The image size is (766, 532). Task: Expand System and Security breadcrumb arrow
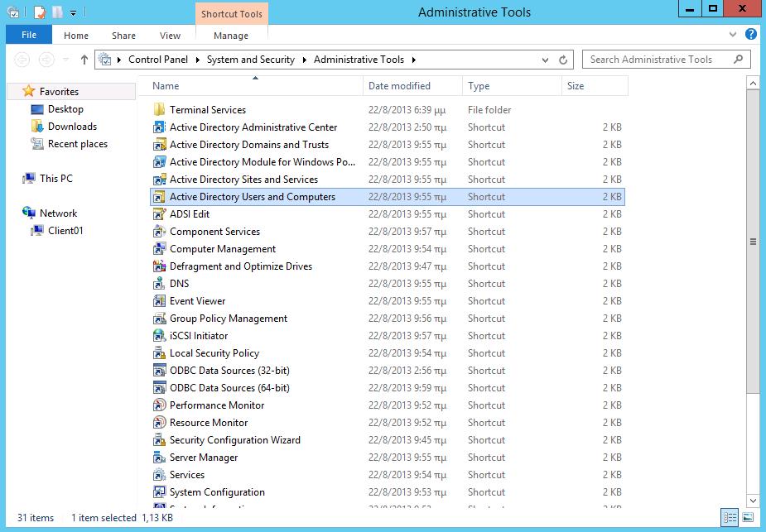pos(305,60)
